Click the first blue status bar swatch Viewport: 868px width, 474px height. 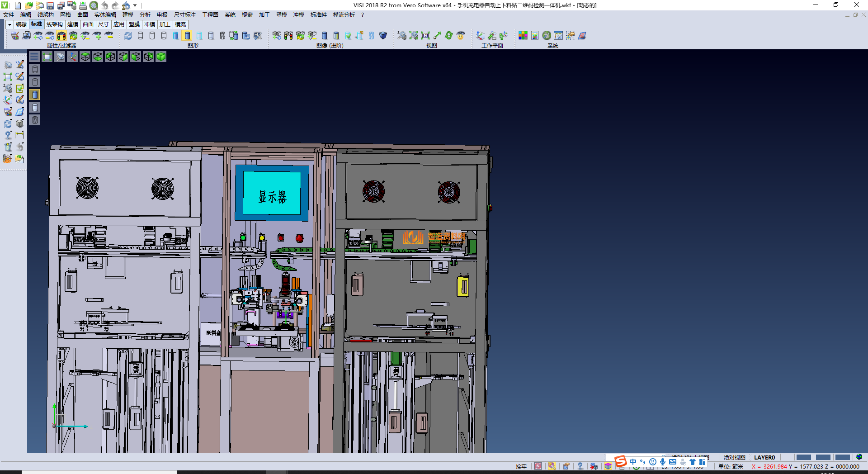coord(803,457)
